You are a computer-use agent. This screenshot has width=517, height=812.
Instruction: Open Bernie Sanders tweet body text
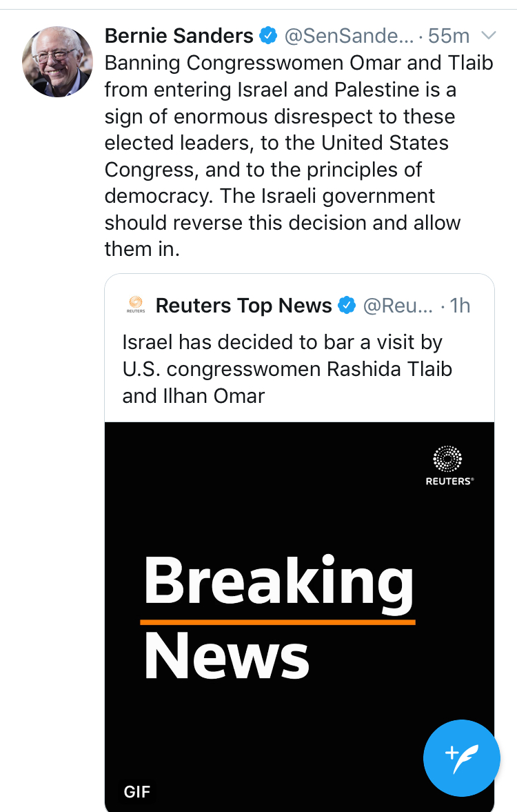(x=298, y=156)
